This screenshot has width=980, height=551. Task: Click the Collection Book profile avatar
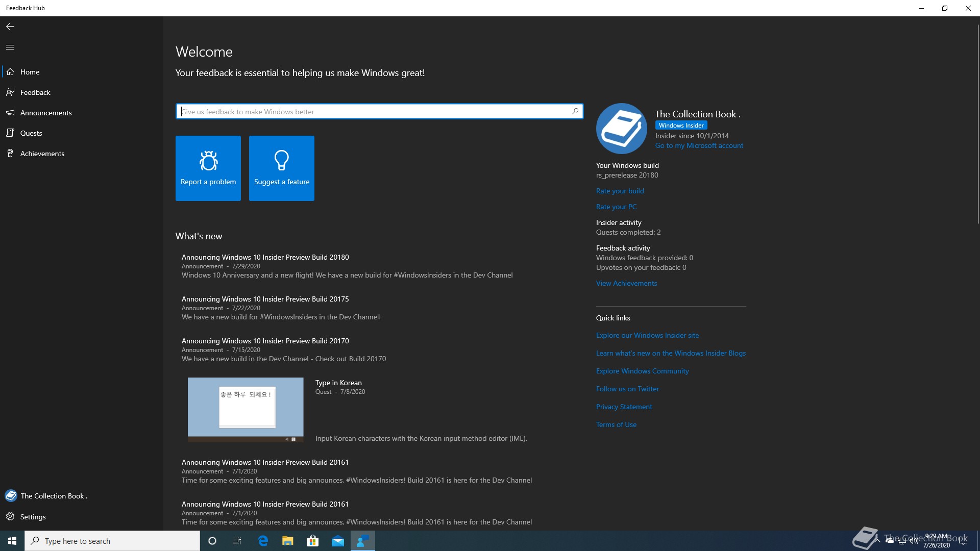621,129
